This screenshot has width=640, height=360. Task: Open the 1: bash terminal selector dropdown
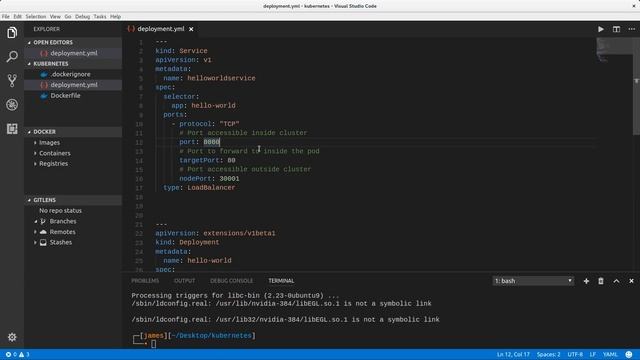click(x=533, y=281)
